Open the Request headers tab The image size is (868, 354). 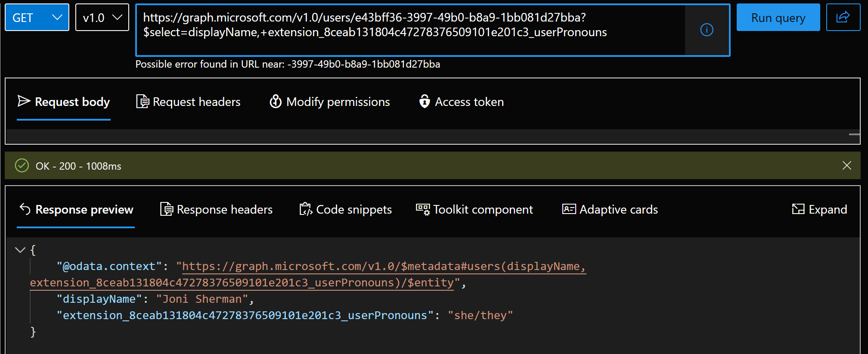188,102
